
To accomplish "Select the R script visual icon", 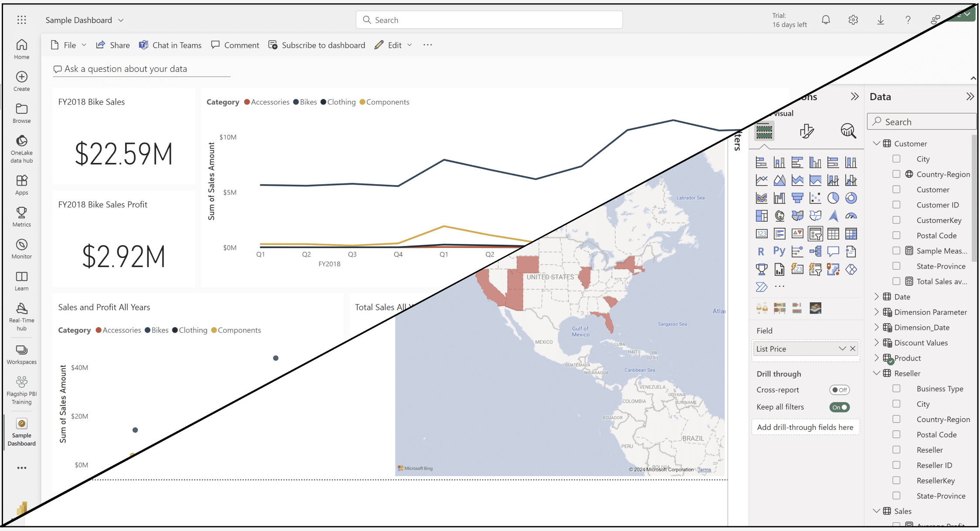I will [x=761, y=251].
